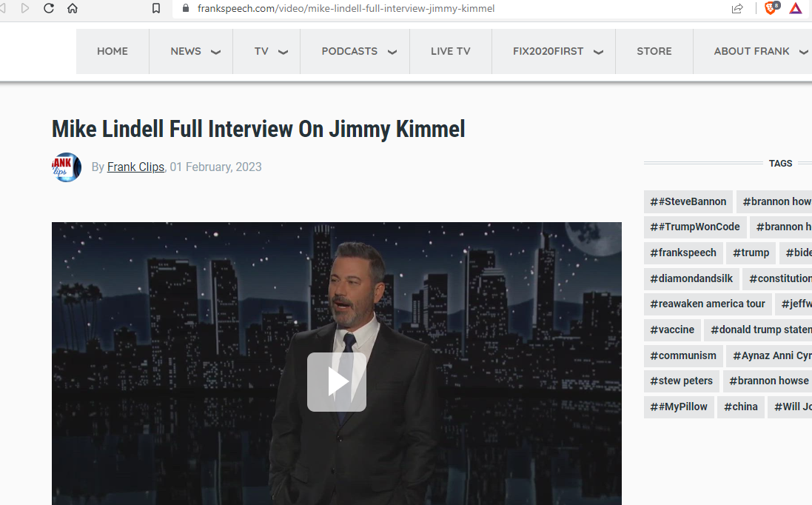812x505 pixels.
Task: Click the TAGS section heading
Action: tap(780, 163)
